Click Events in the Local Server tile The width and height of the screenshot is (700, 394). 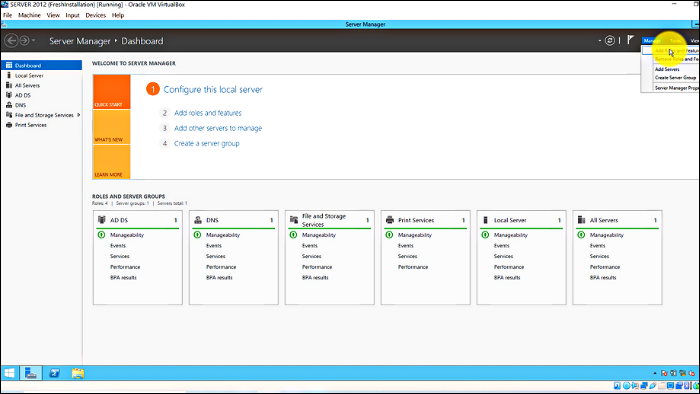502,245
